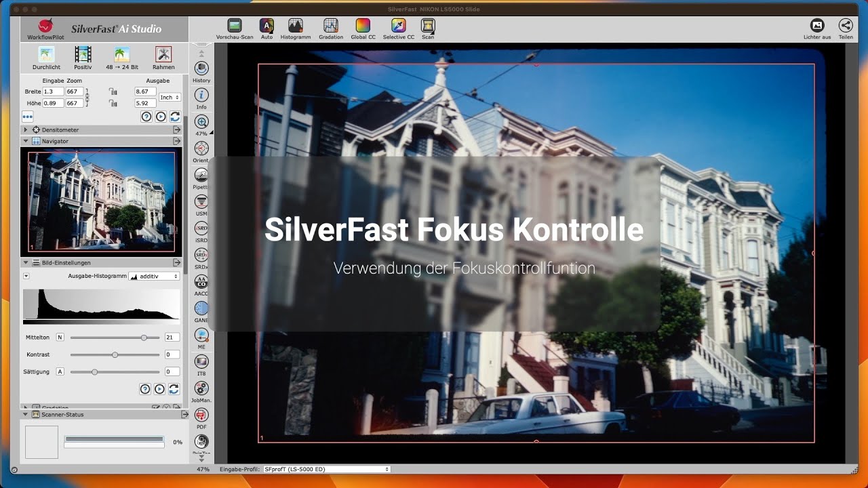Screen dimensions: 868x488
Task: Toggle Lichter aus mode
Action: 817,29
